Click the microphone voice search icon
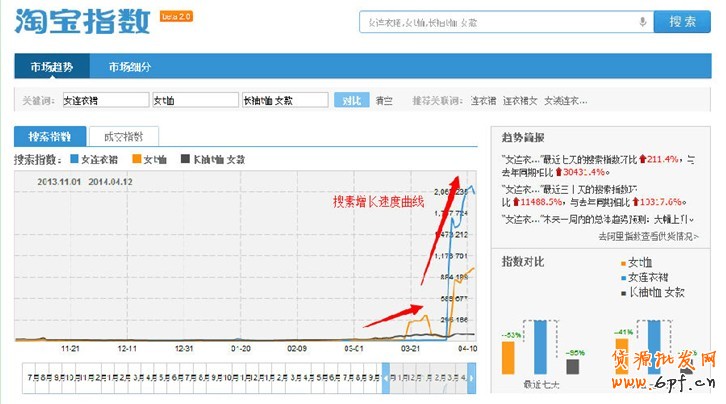Image resolution: width=726 pixels, height=404 pixels. (642, 22)
